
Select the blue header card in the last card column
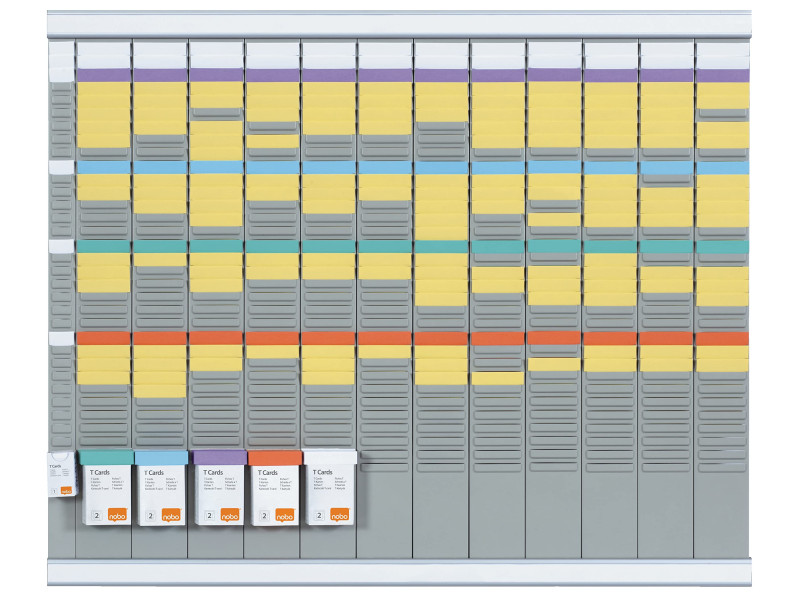point(722,168)
